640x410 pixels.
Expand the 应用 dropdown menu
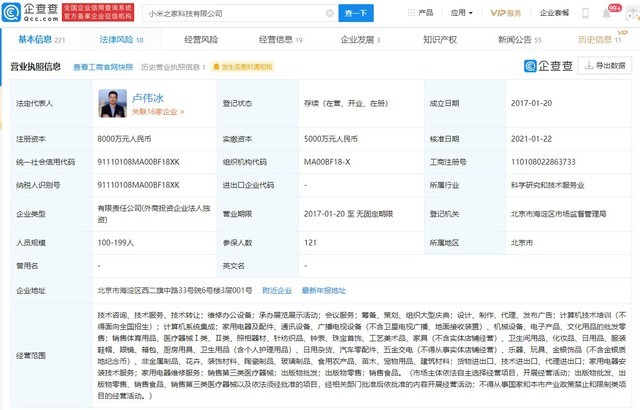point(462,13)
